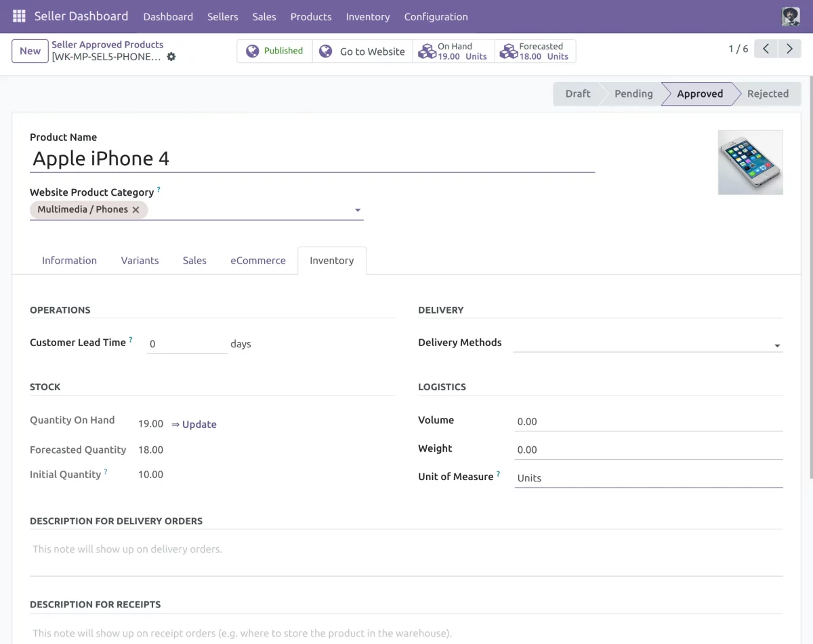Expand Website Product Category dropdown
813x644 pixels.
pos(358,211)
